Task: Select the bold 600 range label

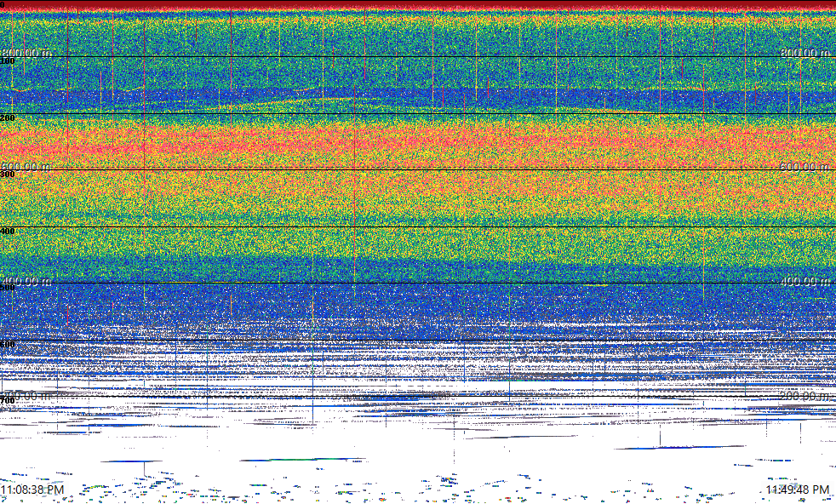Action: click(8, 345)
